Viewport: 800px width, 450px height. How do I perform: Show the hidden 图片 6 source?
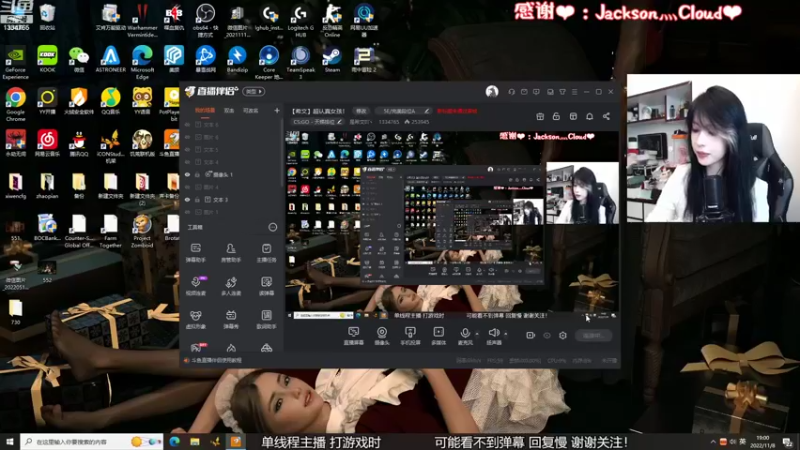pyautogui.click(x=187, y=137)
